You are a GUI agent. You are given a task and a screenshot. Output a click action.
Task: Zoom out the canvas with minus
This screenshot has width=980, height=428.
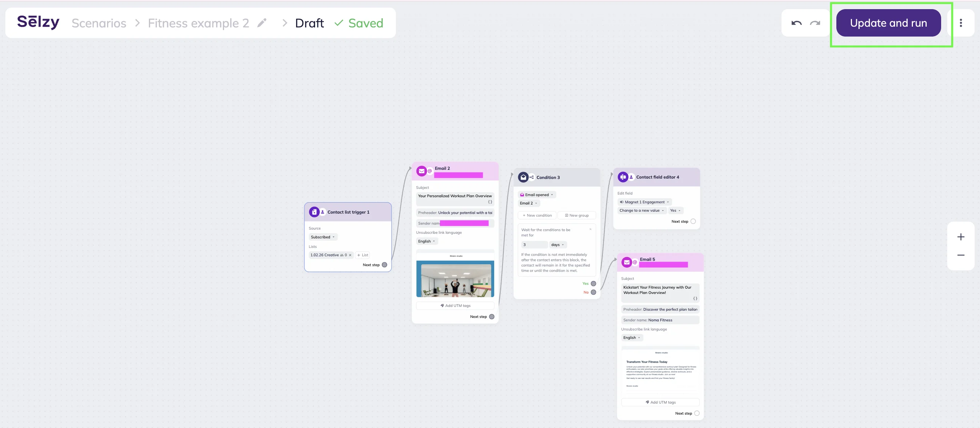[x=961, y=255]
